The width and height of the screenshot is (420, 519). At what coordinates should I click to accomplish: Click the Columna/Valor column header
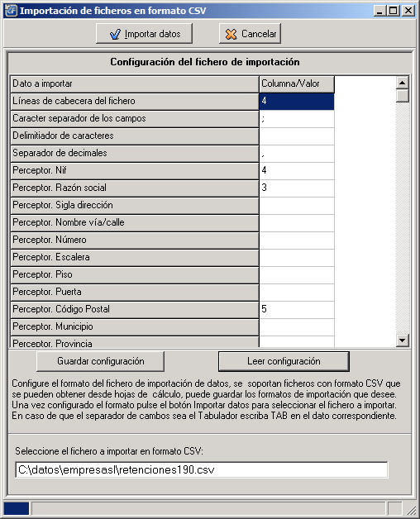297,84
